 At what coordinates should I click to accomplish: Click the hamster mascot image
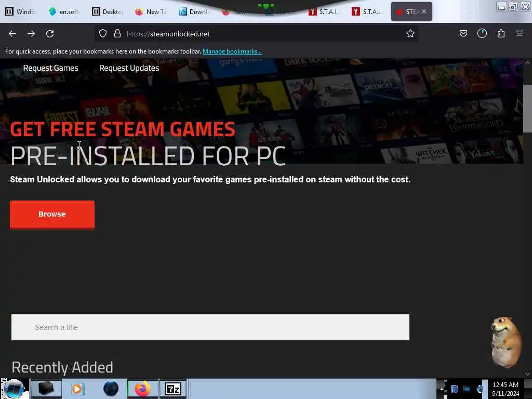tap(506, 342)
